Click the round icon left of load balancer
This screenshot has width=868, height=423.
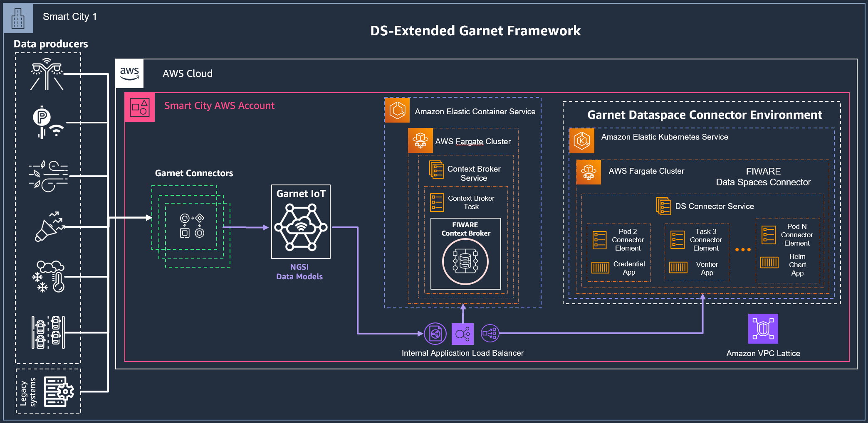coord(435,334)
